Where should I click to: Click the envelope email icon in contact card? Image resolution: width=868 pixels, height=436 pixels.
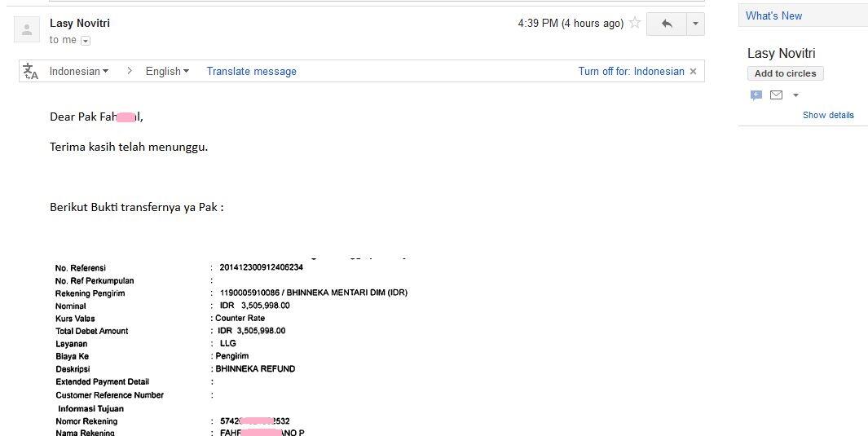776,95
